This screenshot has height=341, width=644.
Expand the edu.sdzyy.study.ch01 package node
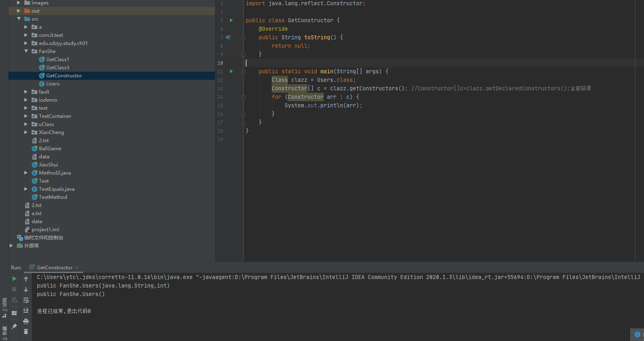[x=26, y=43]
